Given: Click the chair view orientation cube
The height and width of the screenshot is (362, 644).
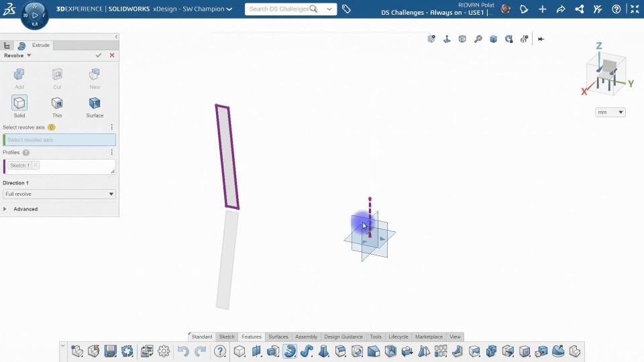Looking at the screenshot, I should pos(606,73).
